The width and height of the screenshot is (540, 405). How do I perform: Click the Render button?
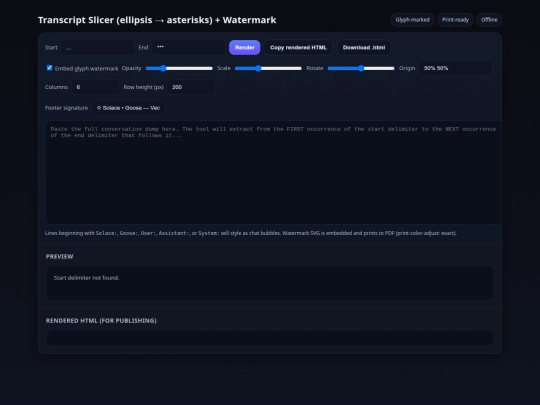245,48
